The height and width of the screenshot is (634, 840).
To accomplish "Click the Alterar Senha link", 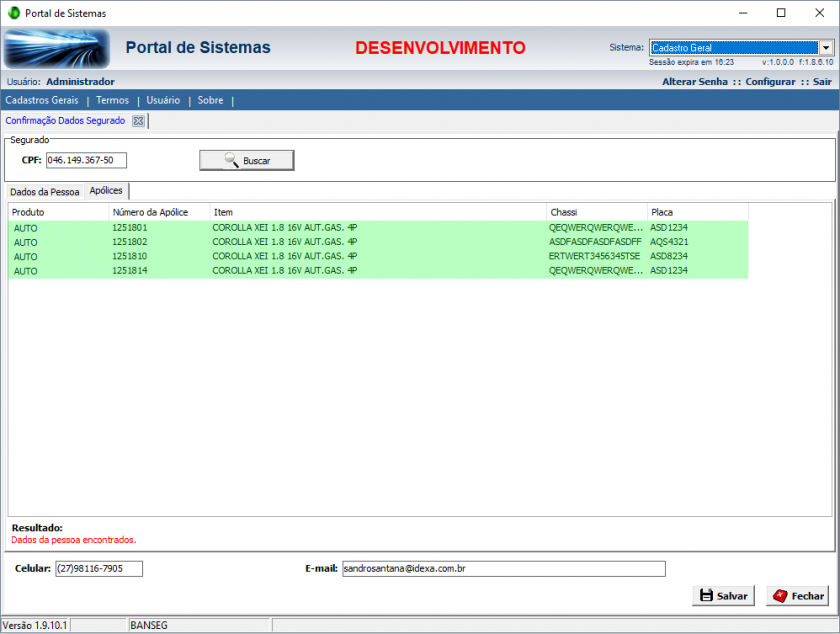I will pos(694,81).
